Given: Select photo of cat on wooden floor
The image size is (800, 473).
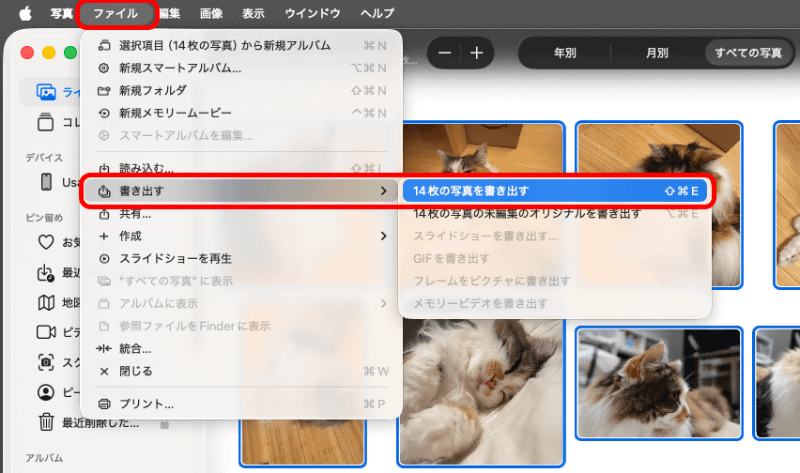Looking at the screenshot, I should tap(659, 205).
